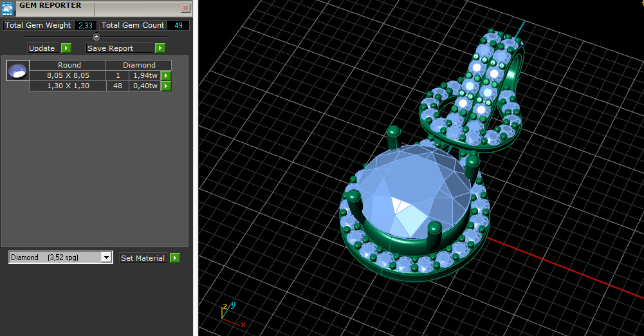Screen dimensions: 644x336
Task: Click green arrow for the 1,94tw row
Action: point(166,75)
